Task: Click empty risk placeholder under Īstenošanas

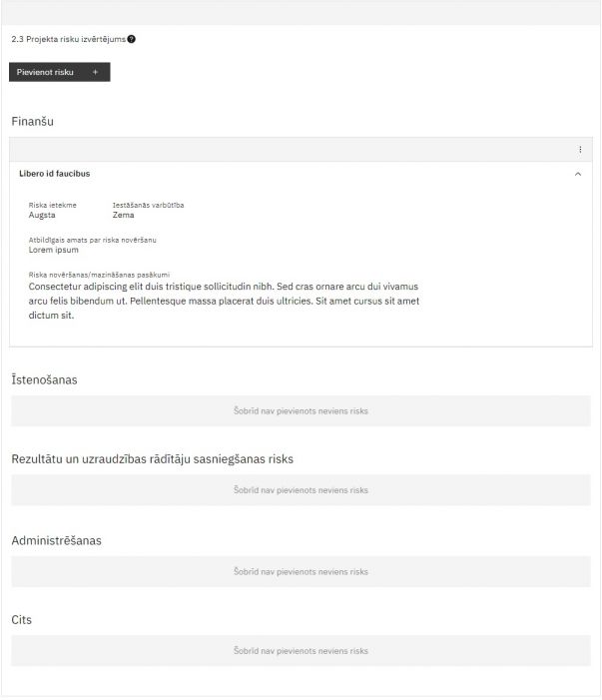Action: coord(301,410)
